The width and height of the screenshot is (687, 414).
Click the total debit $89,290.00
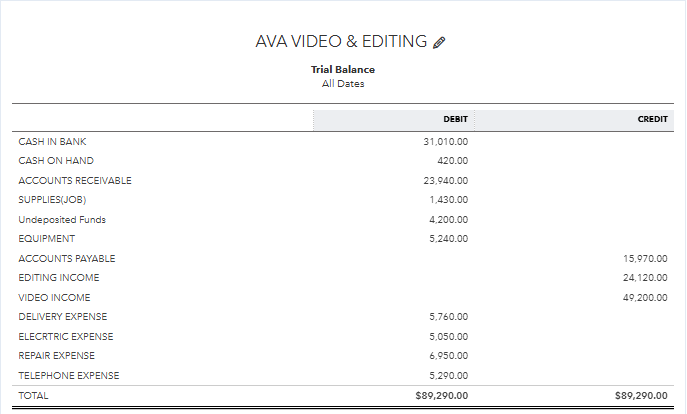[442, 396]
